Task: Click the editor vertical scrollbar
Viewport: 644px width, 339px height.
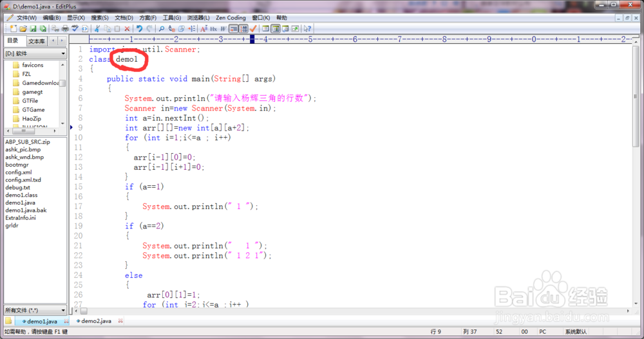Action: pyautogui.click(x=636, y=172)
